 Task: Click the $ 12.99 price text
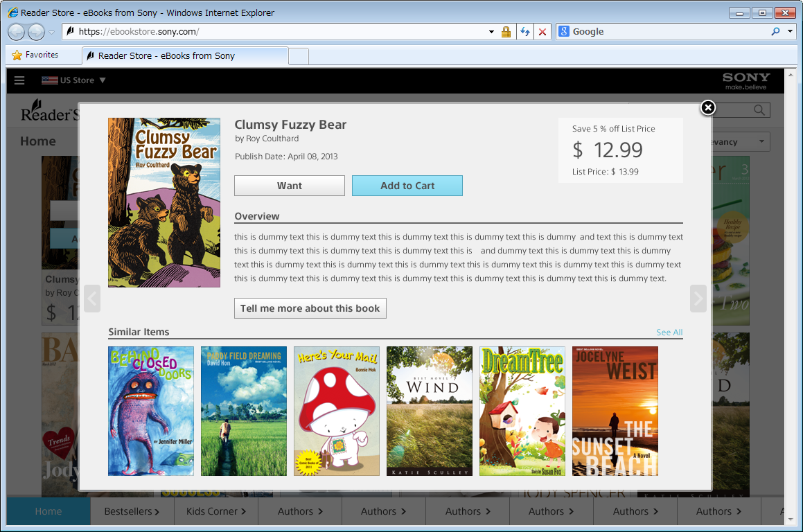click(x=608, y=150)
